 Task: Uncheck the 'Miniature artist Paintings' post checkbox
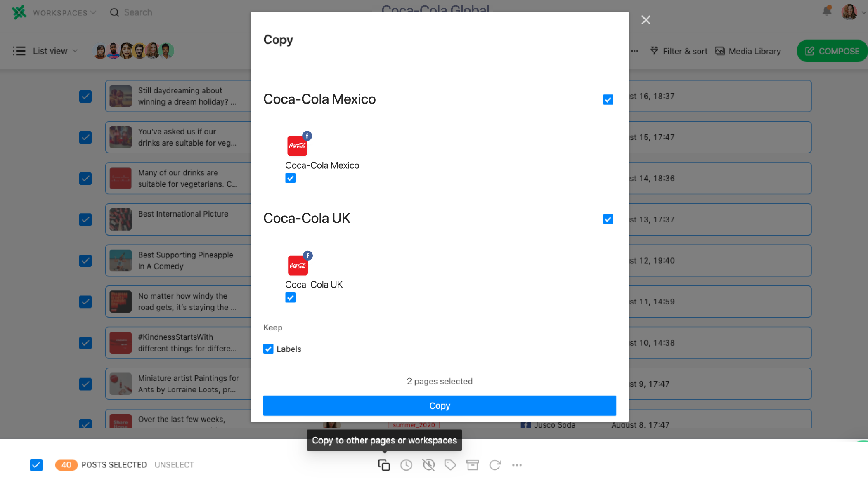point(85,384)
